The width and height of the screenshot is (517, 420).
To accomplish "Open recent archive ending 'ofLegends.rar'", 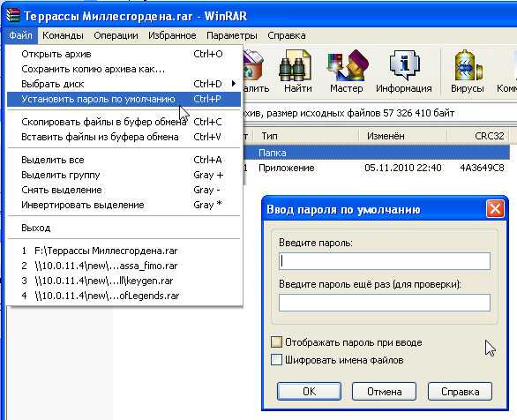I will point(124,296).
